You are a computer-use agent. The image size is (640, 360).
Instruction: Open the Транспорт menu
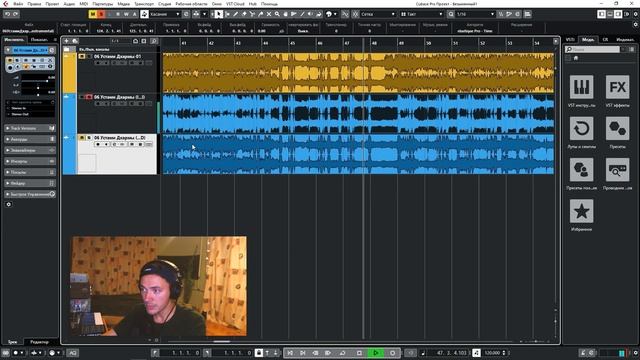(x=144, y=4)
